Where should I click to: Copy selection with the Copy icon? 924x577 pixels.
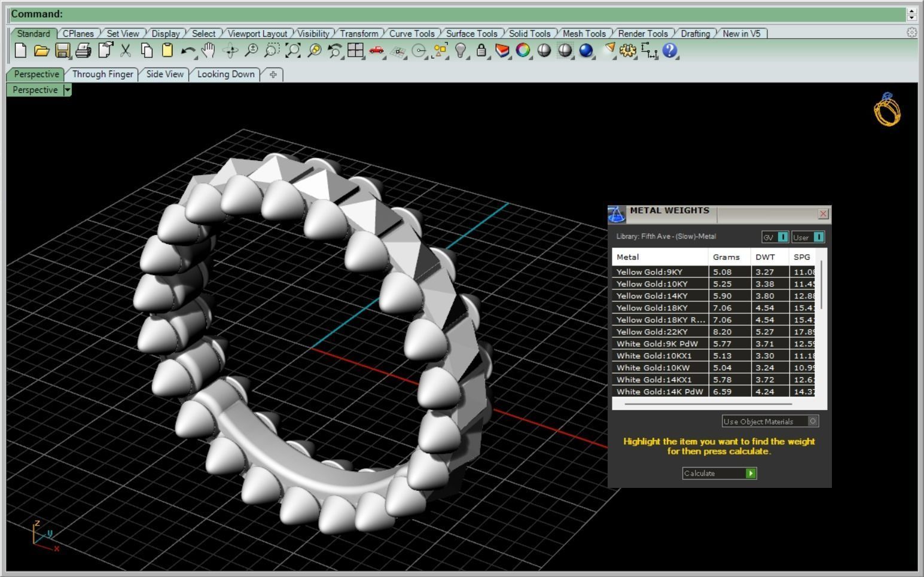tap(147, 51)
